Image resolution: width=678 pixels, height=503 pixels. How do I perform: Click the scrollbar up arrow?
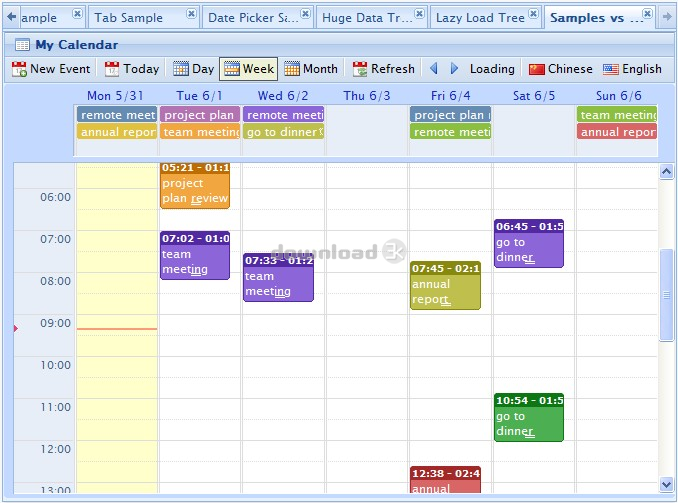[x=666, y=172]
